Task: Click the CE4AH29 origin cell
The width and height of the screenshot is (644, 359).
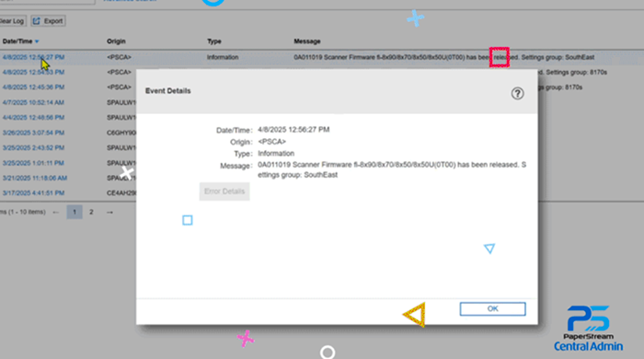Action: click(121, 193)
